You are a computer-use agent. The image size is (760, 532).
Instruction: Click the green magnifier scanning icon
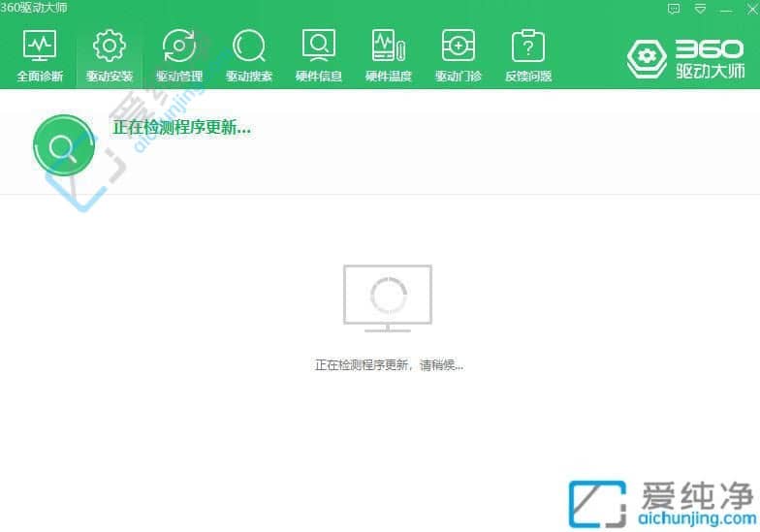[64, 145]
